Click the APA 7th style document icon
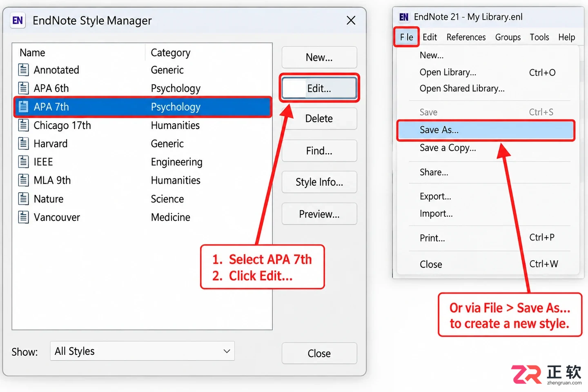 pos(24,107)
